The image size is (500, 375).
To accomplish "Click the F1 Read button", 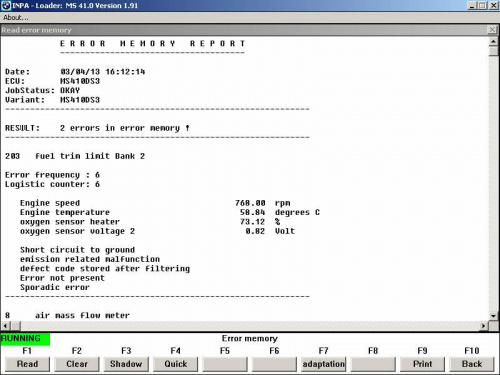I will (x=27, y=364).
